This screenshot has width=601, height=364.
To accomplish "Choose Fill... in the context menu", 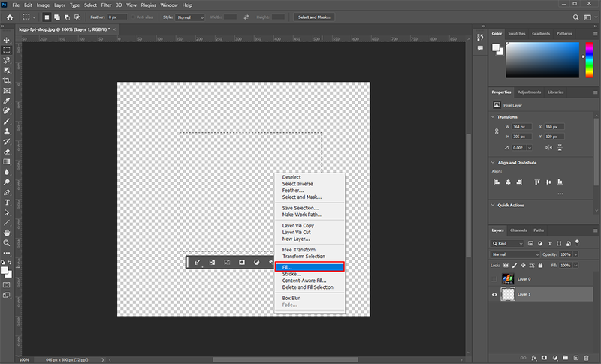I will coord(310,267).
